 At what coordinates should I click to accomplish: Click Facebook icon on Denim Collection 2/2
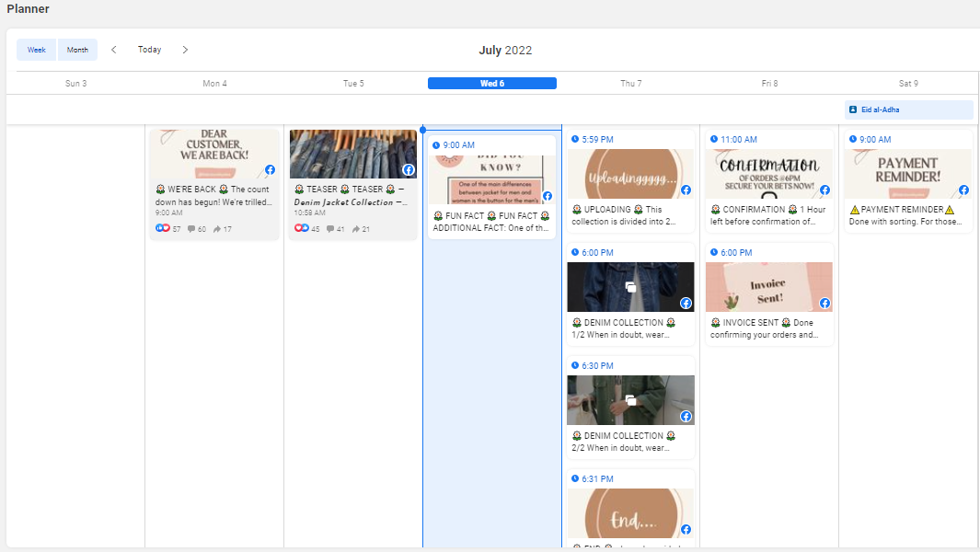tap(686, 417)
